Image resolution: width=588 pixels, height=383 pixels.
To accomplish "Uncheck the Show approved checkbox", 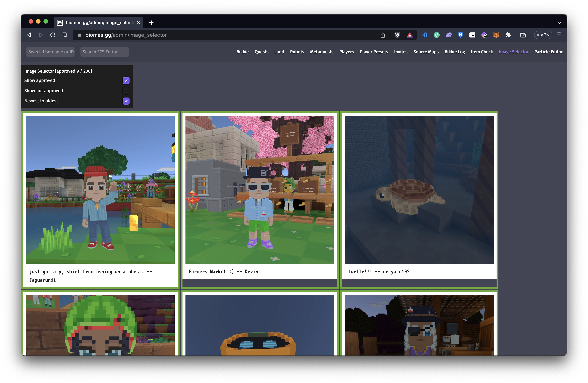I will point(126,80).
